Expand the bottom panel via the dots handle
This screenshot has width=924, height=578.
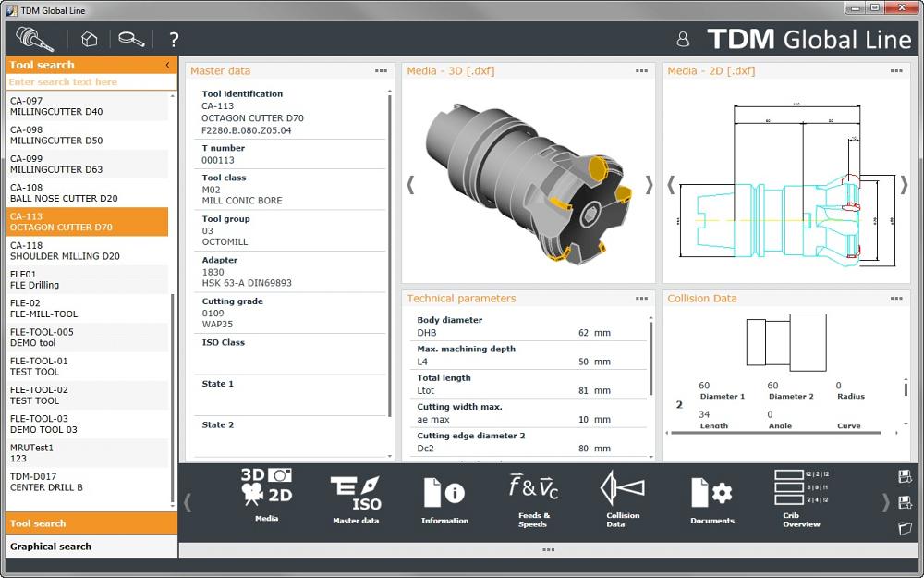tap(548, 549)
